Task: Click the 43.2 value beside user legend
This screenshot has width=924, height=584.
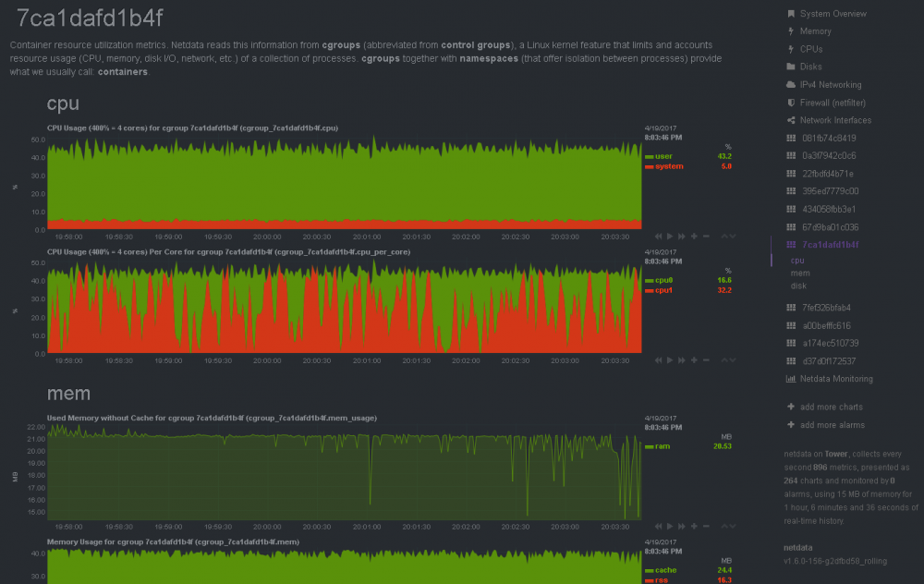Action: click(x=724, y=156)
